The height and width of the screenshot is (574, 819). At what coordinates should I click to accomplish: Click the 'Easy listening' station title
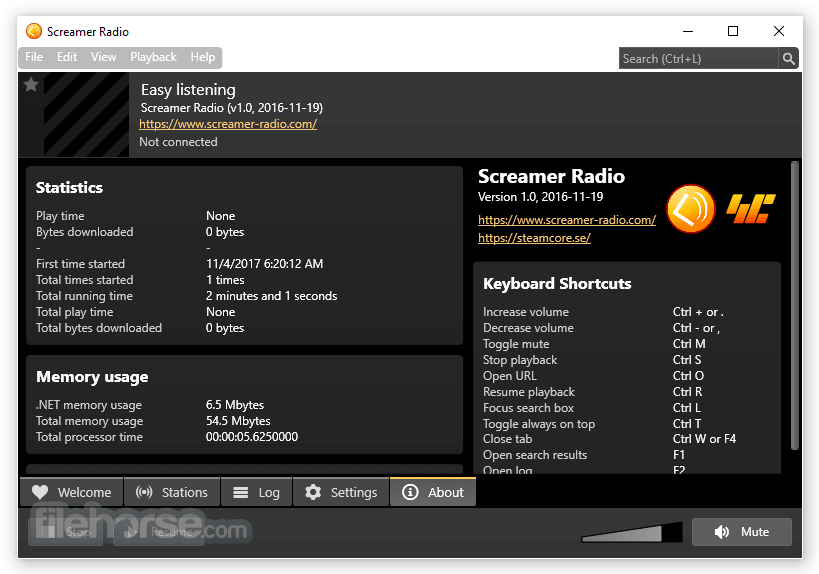(188, 90)
